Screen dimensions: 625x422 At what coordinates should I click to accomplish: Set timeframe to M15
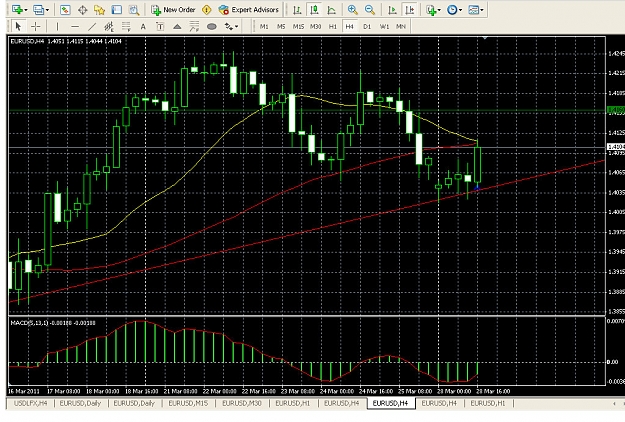[x=298, y=27]
